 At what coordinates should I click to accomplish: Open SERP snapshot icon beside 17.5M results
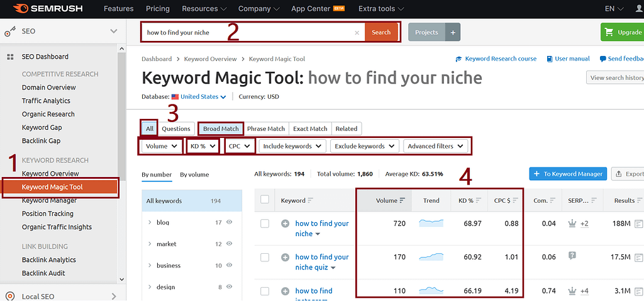(639, 258)
